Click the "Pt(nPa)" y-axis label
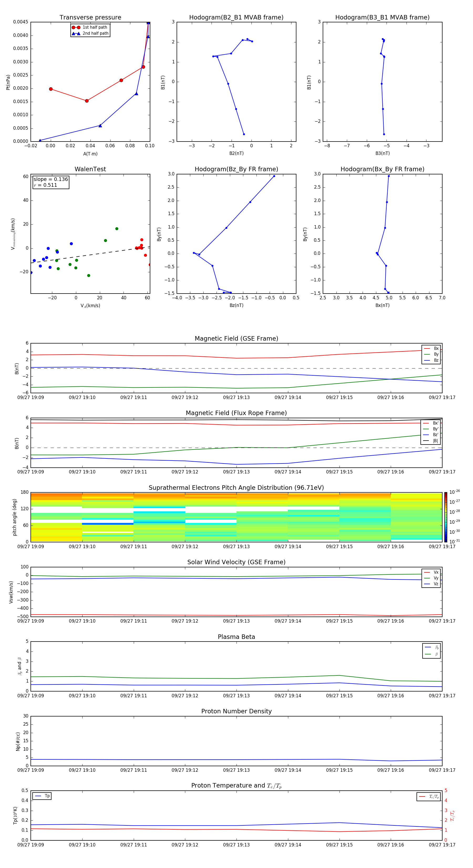The height and width of the screenshot is (868, 473). click(x=8, y=82)
